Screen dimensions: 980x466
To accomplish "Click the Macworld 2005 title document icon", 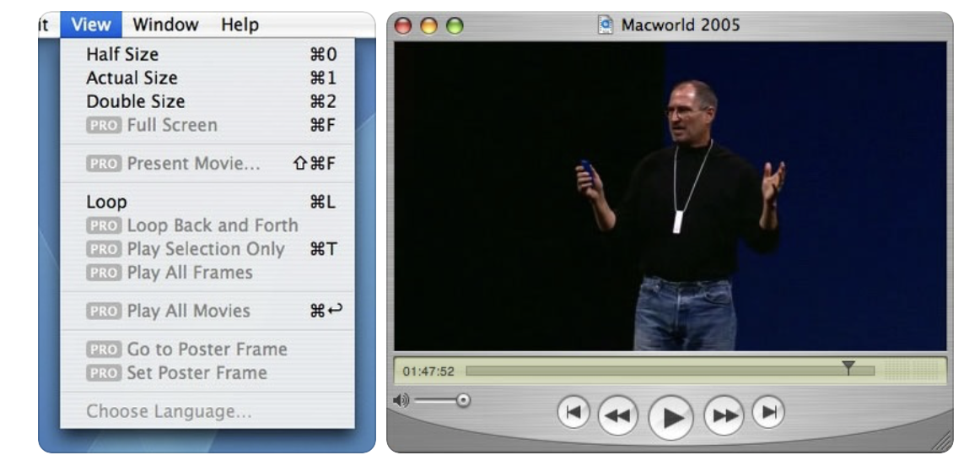I will tap(605, 24).
